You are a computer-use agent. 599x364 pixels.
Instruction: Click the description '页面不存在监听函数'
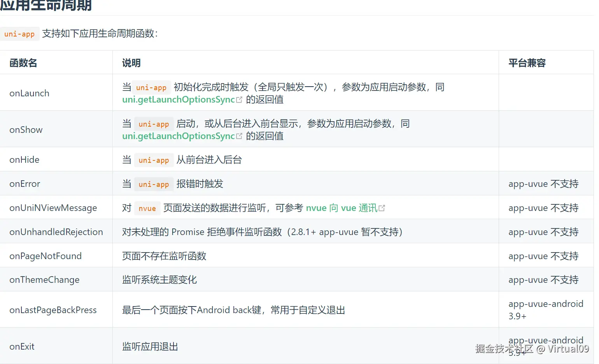(x=164, y=256)
